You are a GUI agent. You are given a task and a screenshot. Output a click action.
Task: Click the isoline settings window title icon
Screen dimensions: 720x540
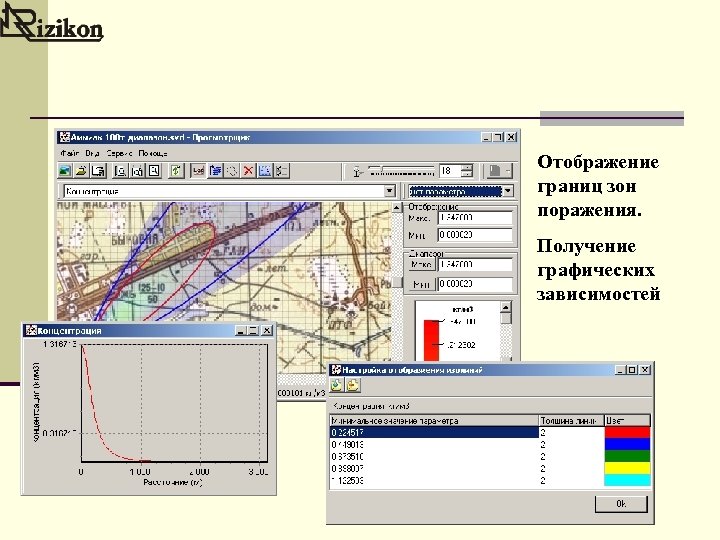tap(337, 370)
